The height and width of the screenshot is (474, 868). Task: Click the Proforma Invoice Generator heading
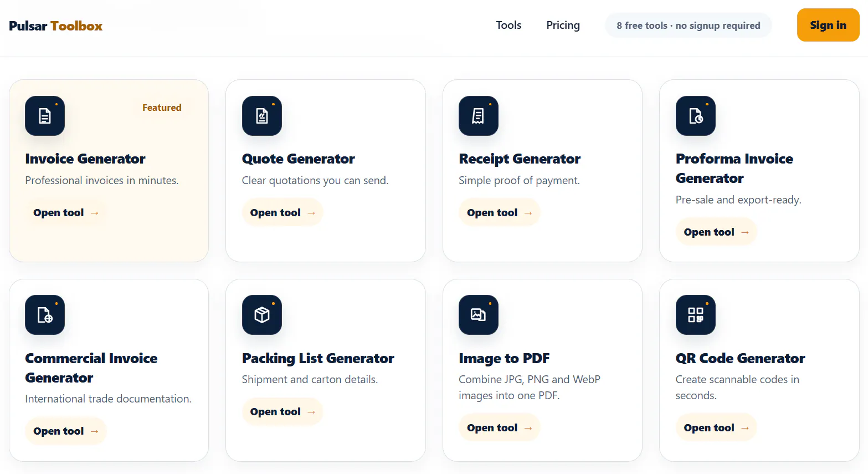click(x=735, y=169)
